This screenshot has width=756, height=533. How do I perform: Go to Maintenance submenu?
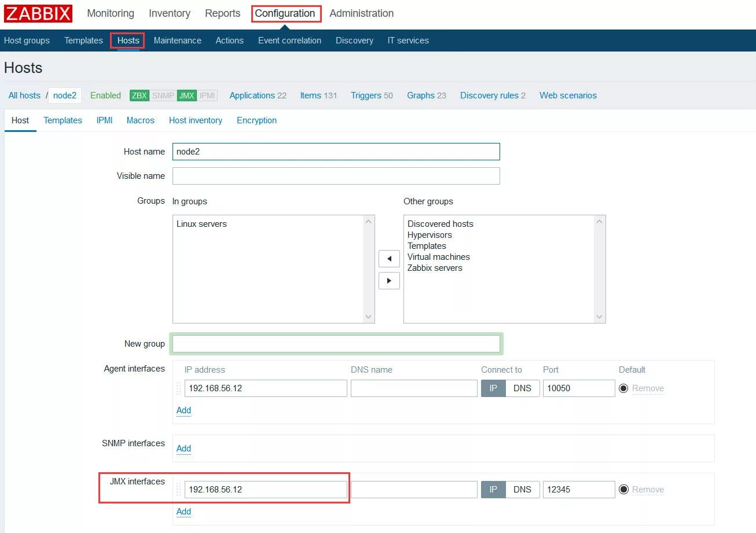pos(178,41)
